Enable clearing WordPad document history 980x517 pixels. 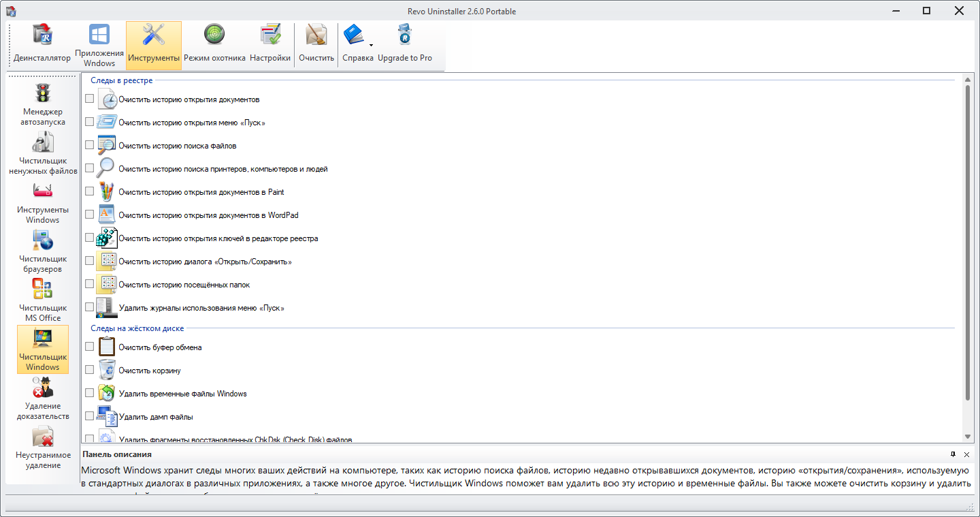[x=89, y=215]
